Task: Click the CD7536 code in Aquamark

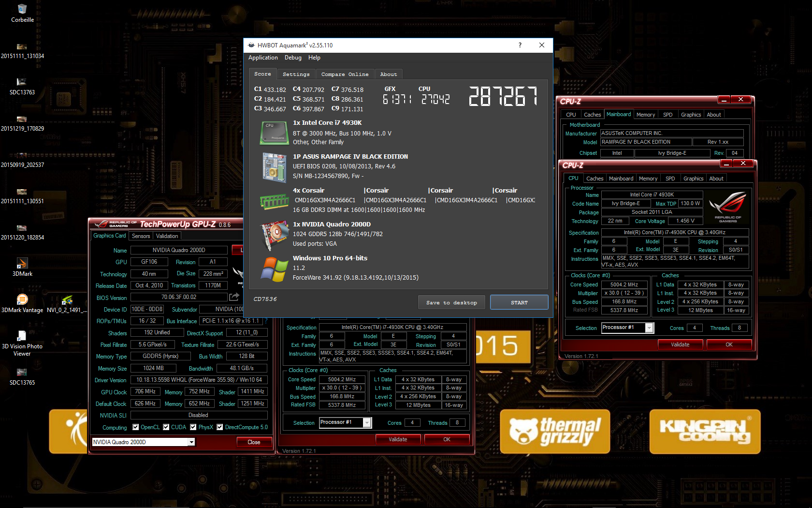Action: (265, 299)
